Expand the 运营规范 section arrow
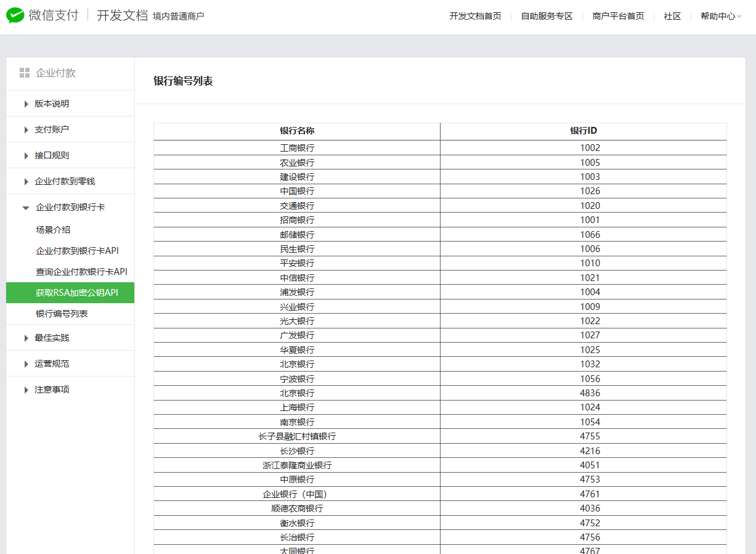The image size is (756, 554). pos(26,364)
